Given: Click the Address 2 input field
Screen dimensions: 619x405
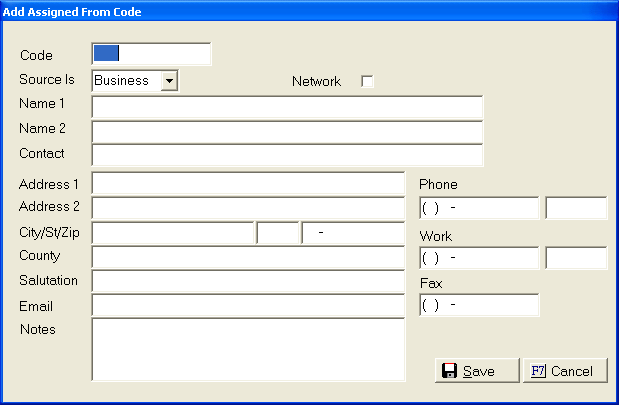Looking at the screenshot, I should (248, 208).
